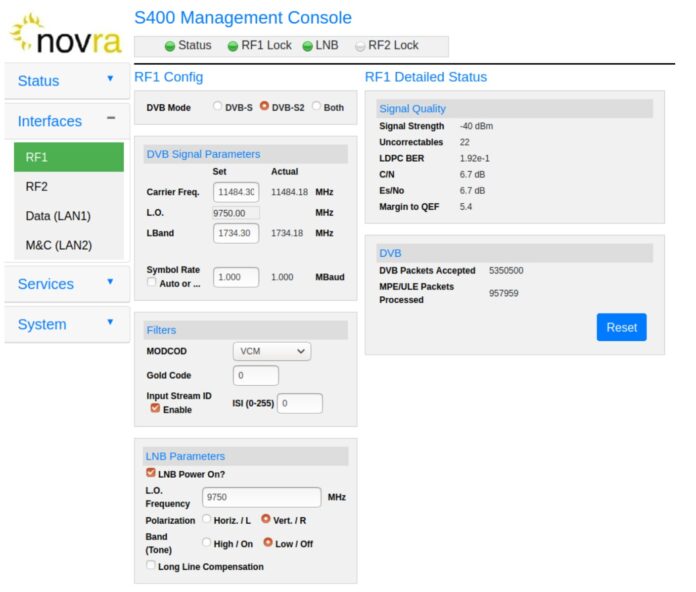Toggle the Input Stream ID Enable checkbox
Viewport: 696px width, 592px height.
(154, 409)
